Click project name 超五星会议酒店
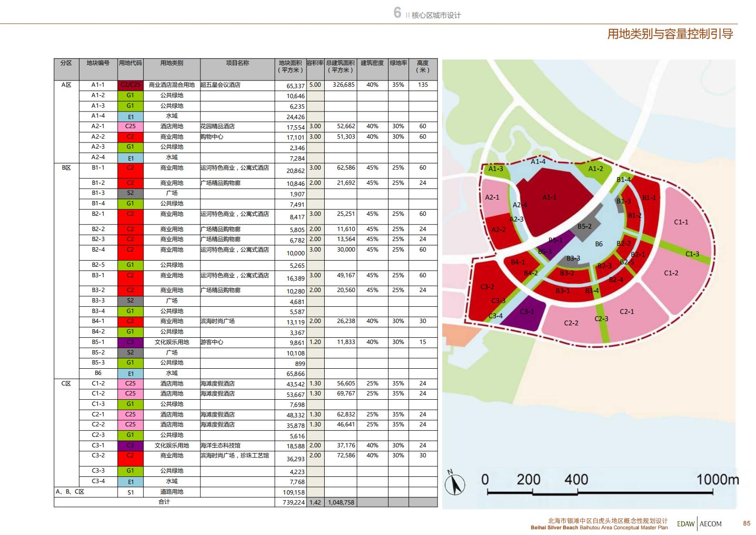Screen dimensions: 756x535 coord(220,85)
